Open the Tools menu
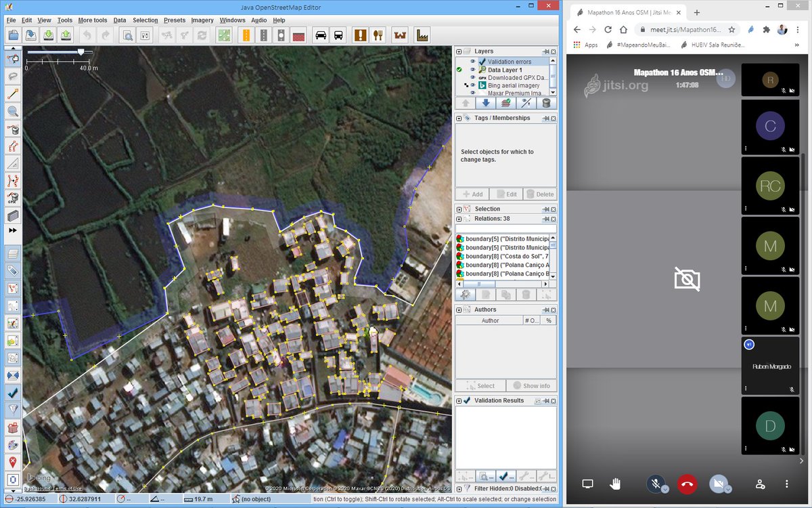 (x=64, y=20)
